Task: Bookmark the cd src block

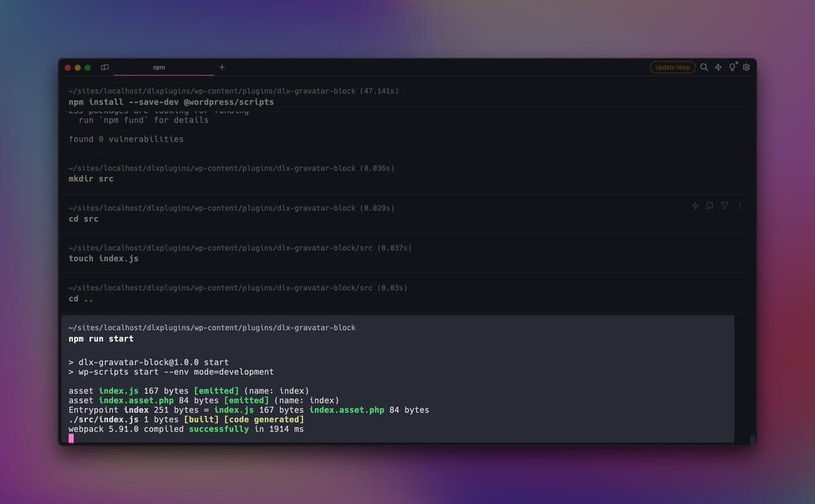Action: (710, 206)
